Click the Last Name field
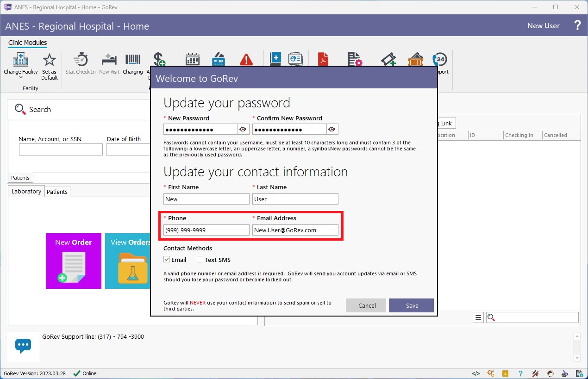 [295, 199]
